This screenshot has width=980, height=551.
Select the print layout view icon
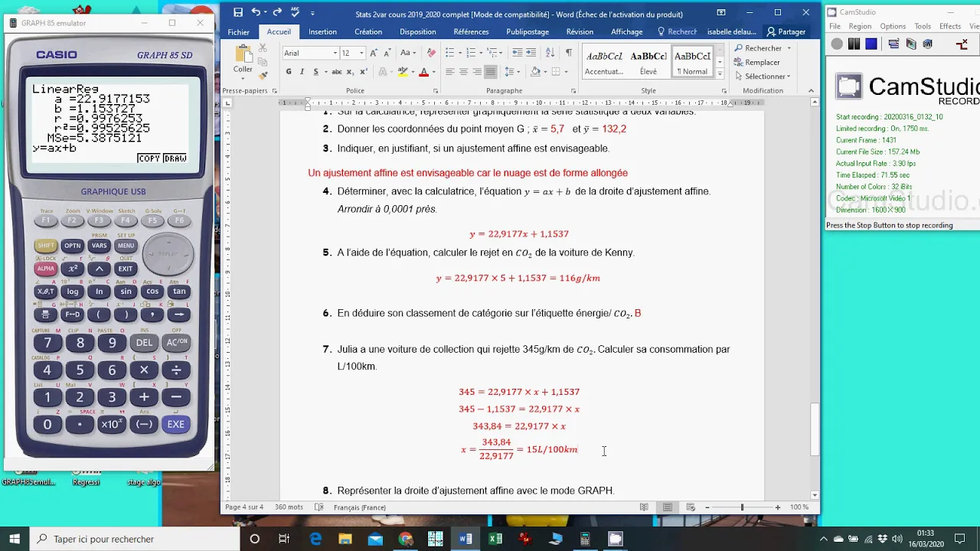coord(668,507)
